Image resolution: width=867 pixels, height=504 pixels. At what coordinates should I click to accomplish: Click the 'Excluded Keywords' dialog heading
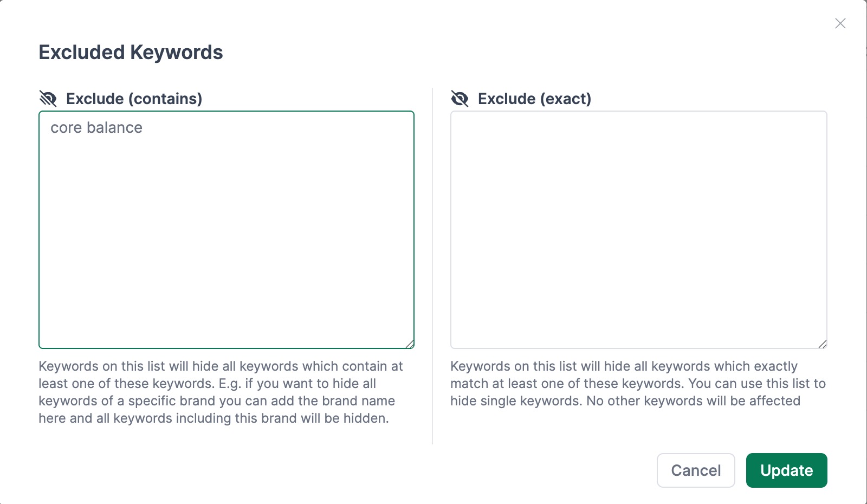(x=131, y=53)
